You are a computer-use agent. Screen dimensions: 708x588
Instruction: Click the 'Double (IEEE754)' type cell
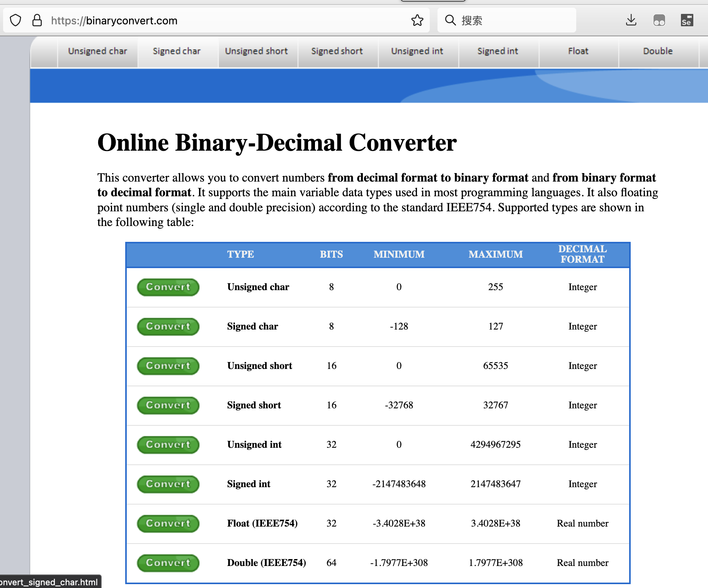[267, 563]
